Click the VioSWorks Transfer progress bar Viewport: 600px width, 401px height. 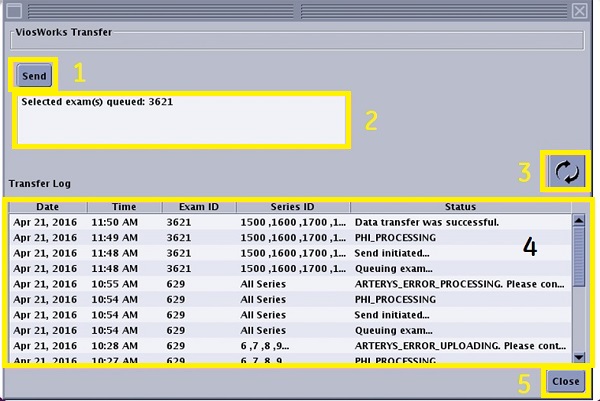point(296,41)
